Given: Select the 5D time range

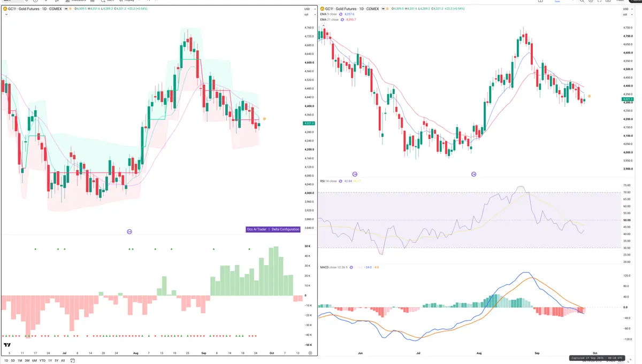Looking at the screenshot, I should click(x=13, y=361).
